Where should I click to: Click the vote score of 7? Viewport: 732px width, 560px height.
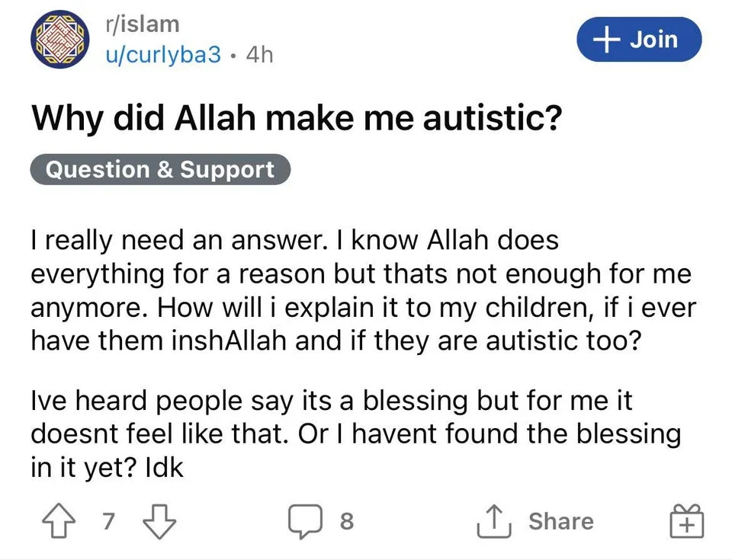click(x=107, y=522)
